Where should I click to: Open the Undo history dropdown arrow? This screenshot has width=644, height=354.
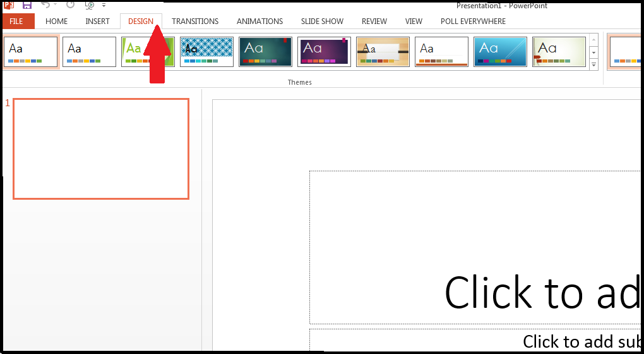tap(56, 5)
